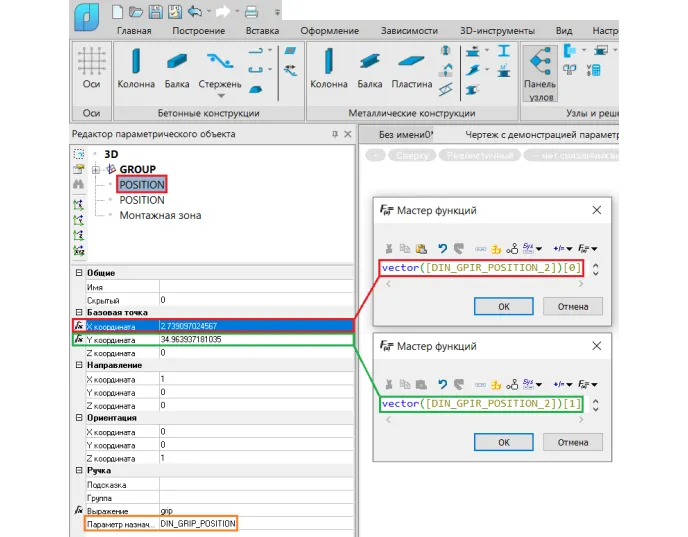Screen dimensions: 688x537
Task: Expand the GROUP tree node
Action: 96,169
